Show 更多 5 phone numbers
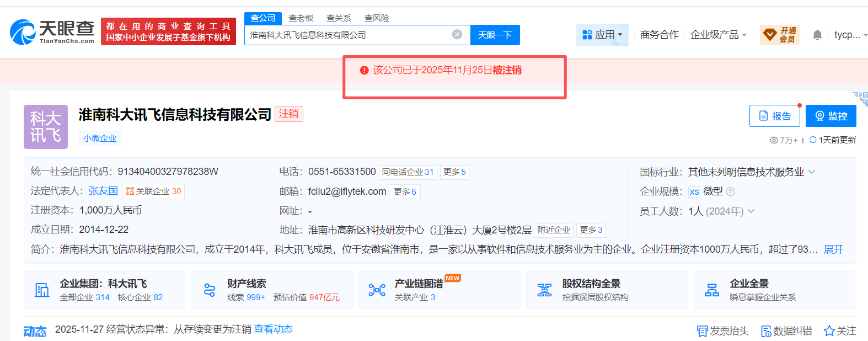Image resolution: width=868 pixels, height=341 pixels. click(x=454, y=172)
